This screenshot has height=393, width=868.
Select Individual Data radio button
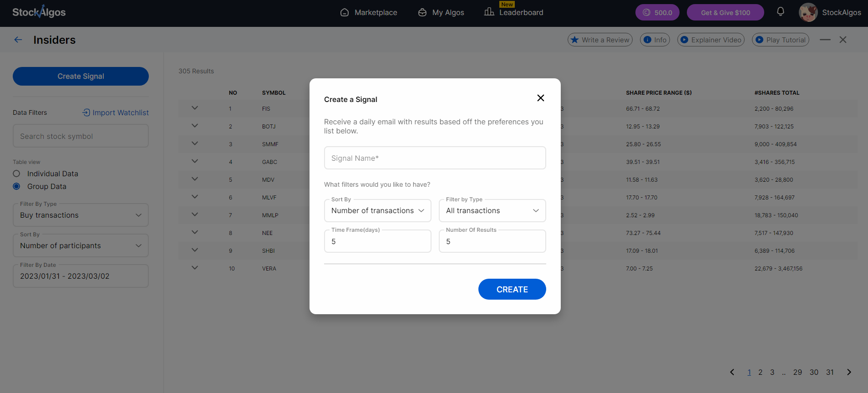(16, 174)
